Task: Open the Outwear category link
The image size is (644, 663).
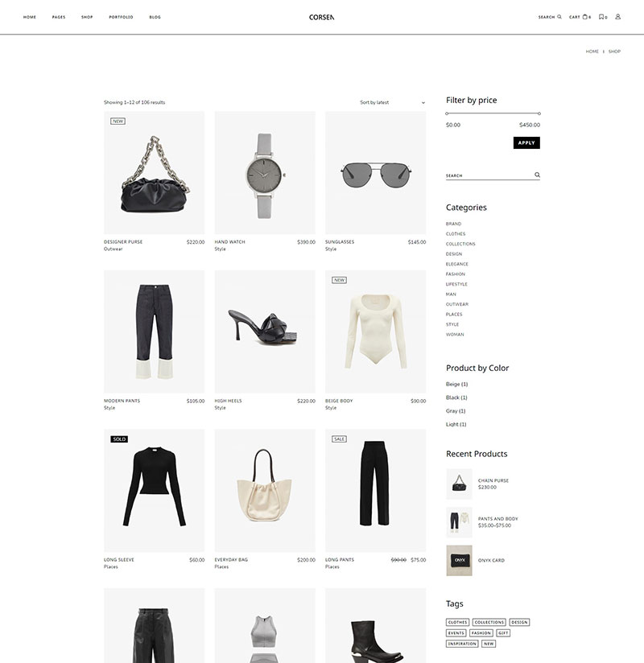Action: (457, 304)
